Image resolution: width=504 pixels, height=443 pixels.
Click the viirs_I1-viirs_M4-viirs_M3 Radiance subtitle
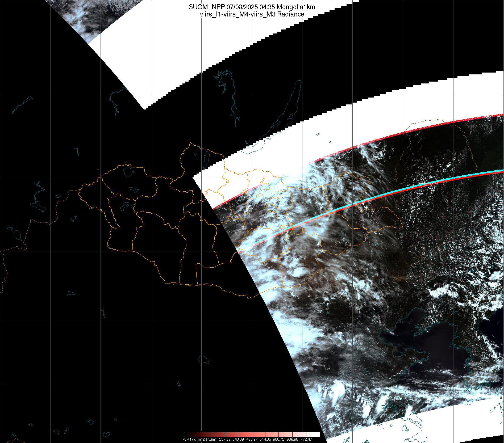click(x=252, y=14)
